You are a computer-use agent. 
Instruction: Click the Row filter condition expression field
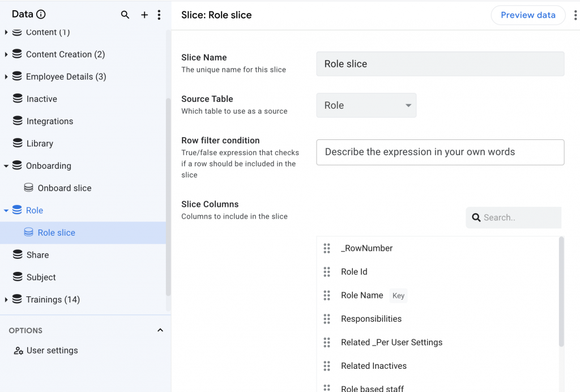(440, 152)
